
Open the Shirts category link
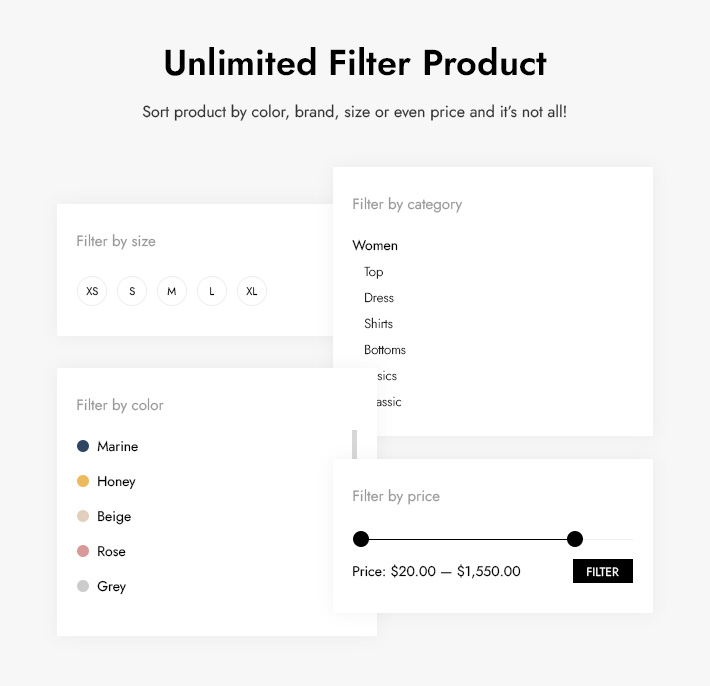click(x=379, y=323)
